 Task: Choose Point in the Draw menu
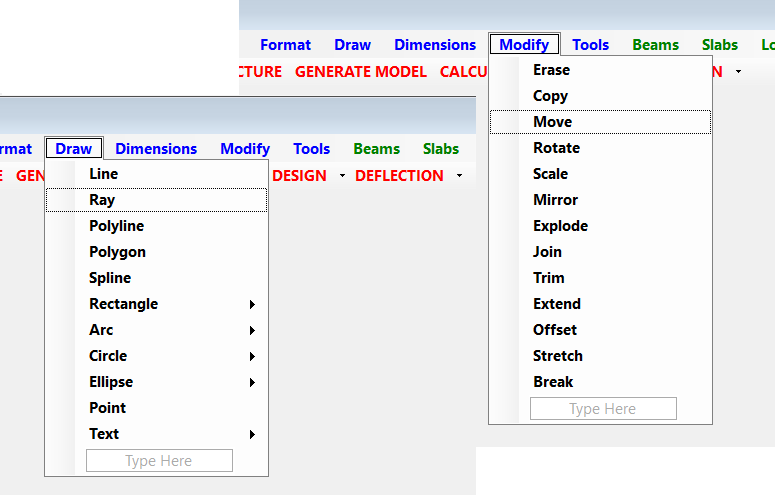(x=156, y=408)
